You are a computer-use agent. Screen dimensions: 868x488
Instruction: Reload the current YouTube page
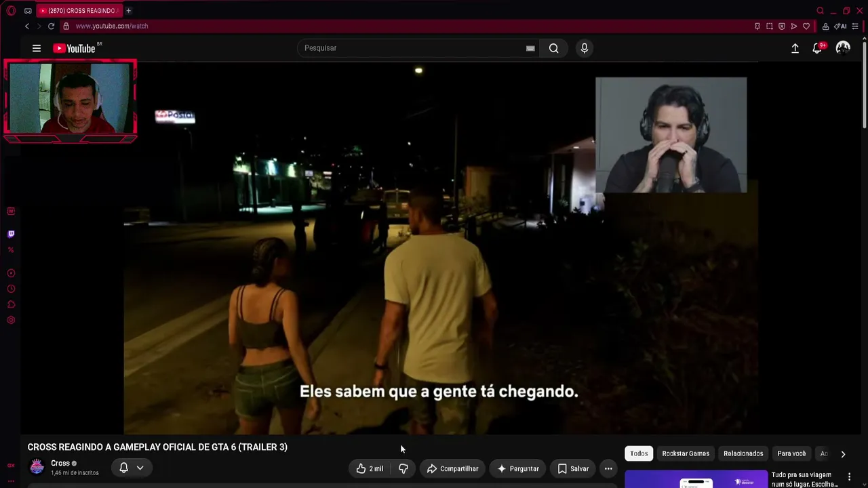(x=51, y=26)
